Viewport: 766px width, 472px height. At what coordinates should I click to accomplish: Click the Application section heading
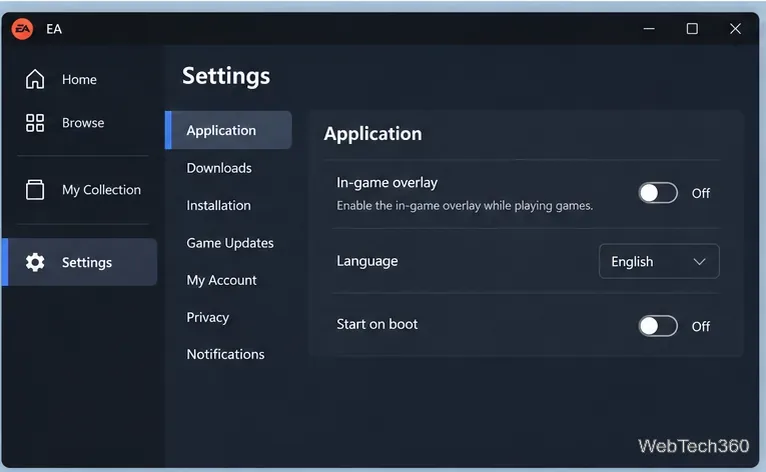pyautogui.click(x=373, y=134)
